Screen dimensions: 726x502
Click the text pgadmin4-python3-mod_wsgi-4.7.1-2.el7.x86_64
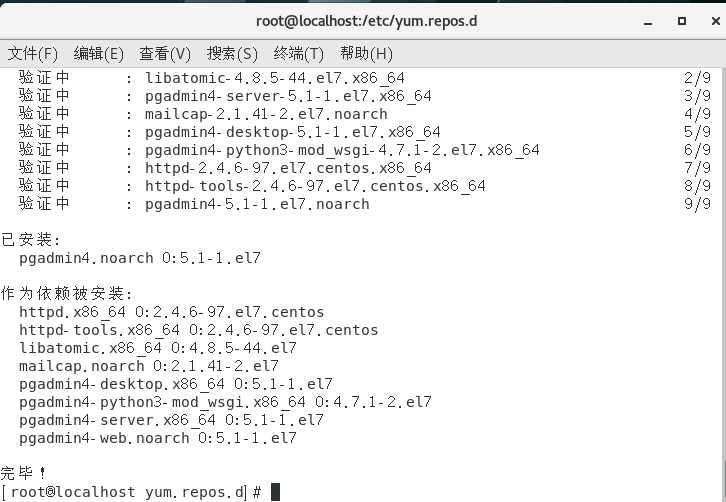(x=342, y=150)
